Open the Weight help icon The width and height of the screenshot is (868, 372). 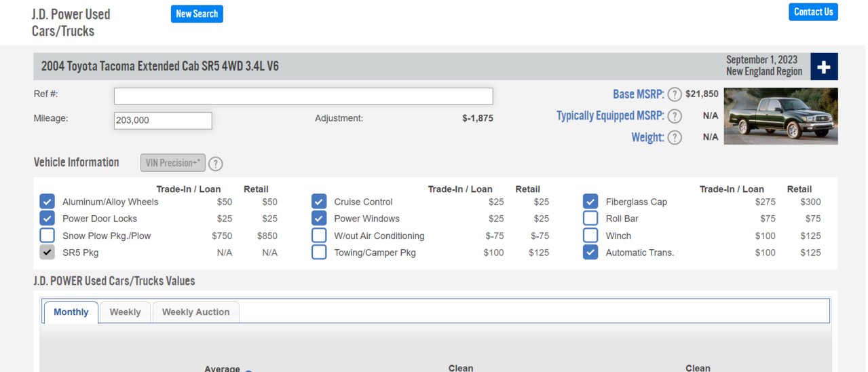pos(674,137)
